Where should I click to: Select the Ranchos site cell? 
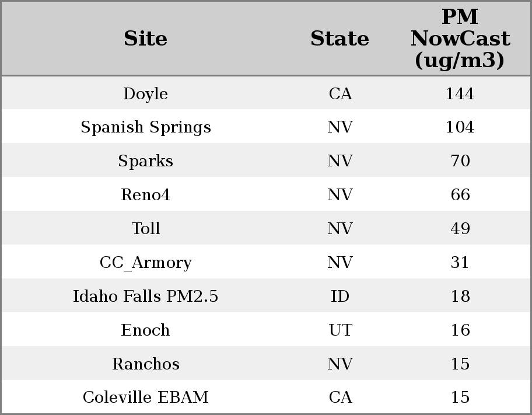[x=146, y=364]
